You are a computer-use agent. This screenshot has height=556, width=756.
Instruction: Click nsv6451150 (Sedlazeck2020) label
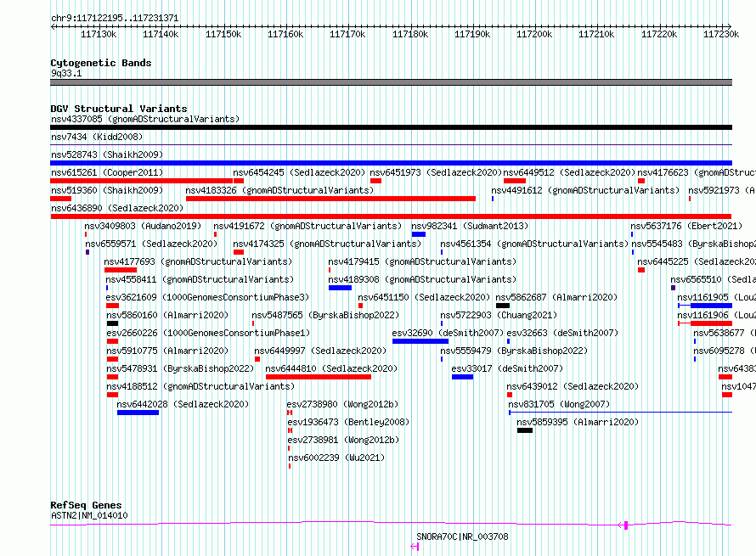[x=424, y=297]
